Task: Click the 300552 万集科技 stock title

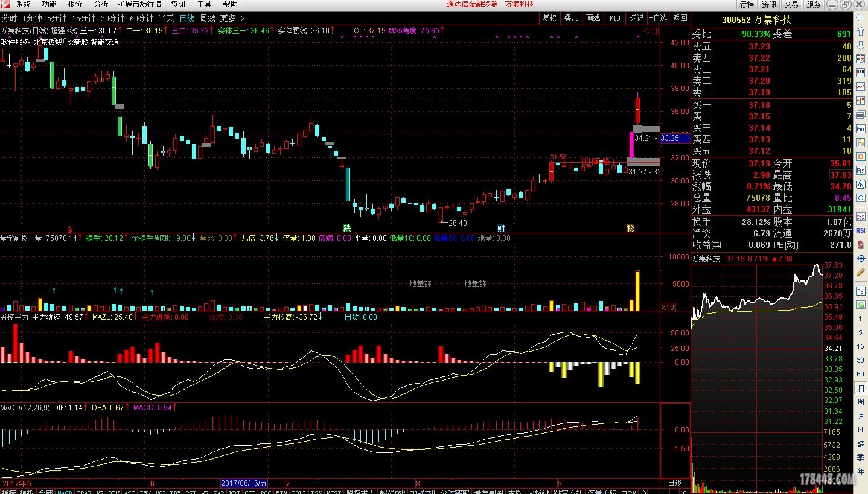Action: (756, 20)
